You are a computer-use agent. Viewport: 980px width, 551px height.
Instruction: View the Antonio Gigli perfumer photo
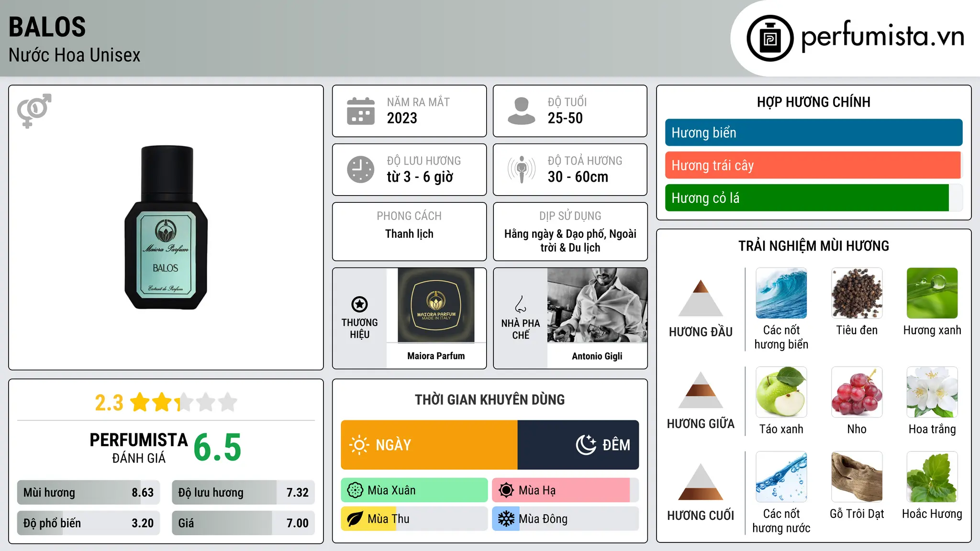pos(597,305)
